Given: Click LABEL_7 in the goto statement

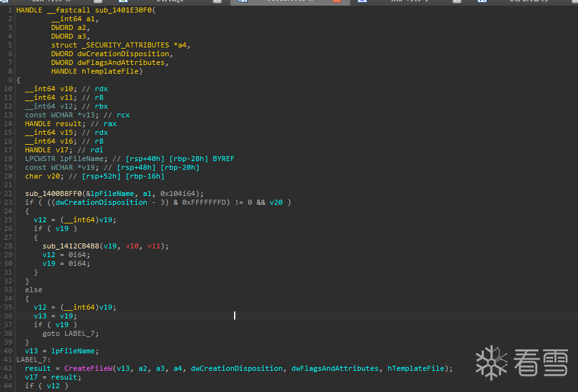Looking at the screenshot, I should [x=79, y=333].
